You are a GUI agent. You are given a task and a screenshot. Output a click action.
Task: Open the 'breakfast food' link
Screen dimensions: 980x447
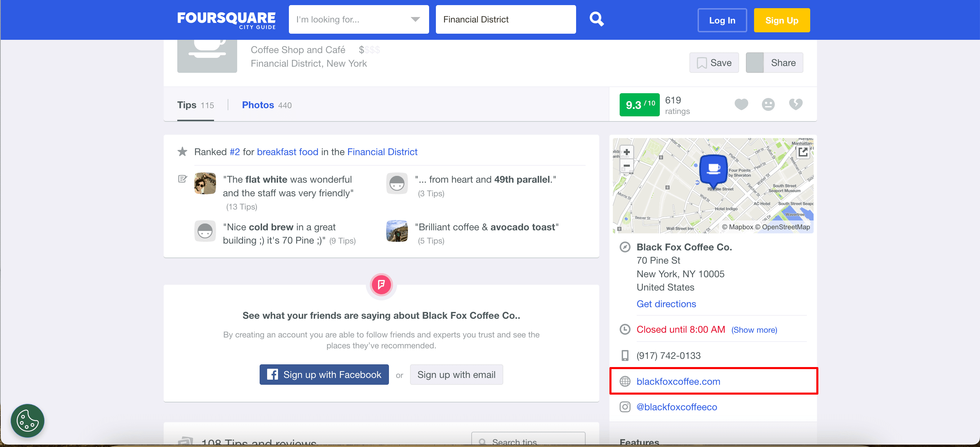[288, 152]
